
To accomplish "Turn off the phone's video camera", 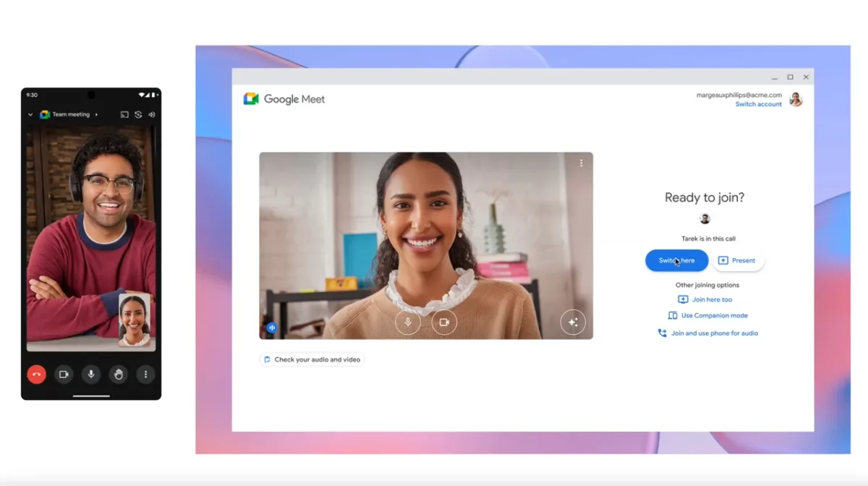I will coord(64,374).
